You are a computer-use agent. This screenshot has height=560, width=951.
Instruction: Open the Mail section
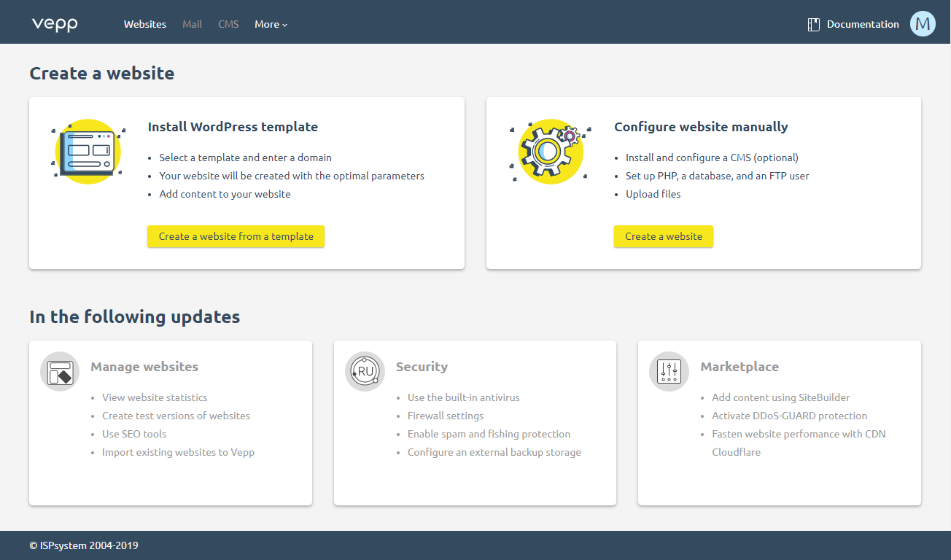coord(193,24)
